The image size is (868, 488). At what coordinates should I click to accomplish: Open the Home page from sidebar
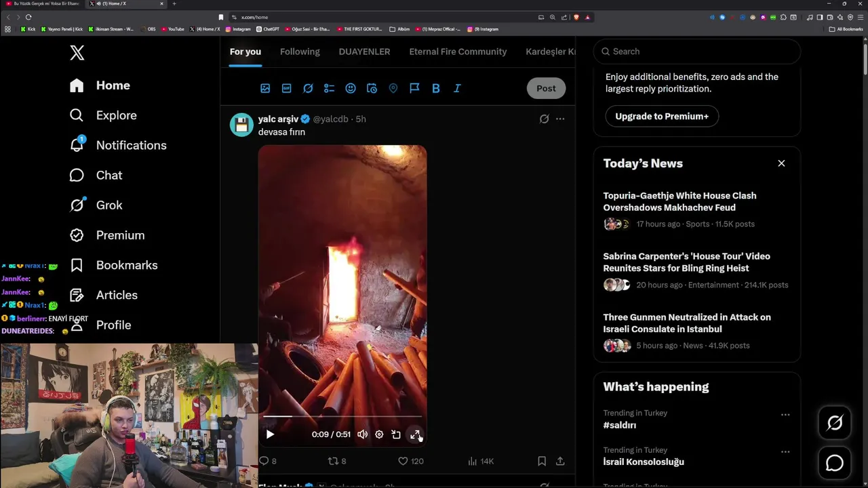click(100, 85)
